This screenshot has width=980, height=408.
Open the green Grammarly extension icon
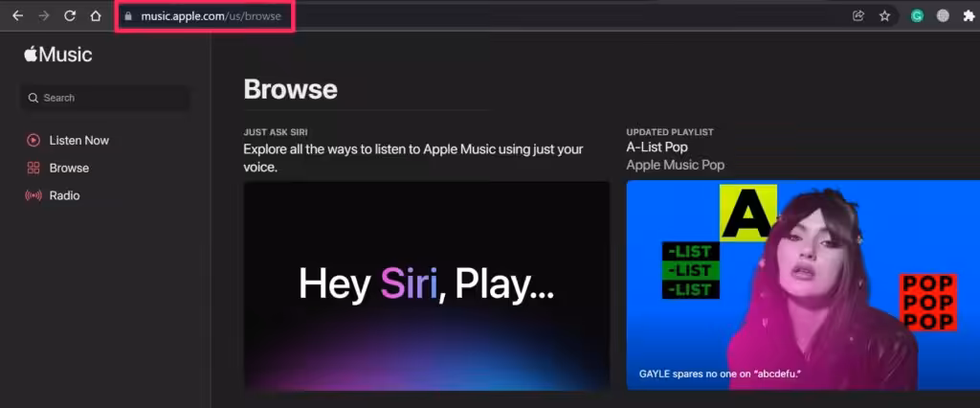917,16
